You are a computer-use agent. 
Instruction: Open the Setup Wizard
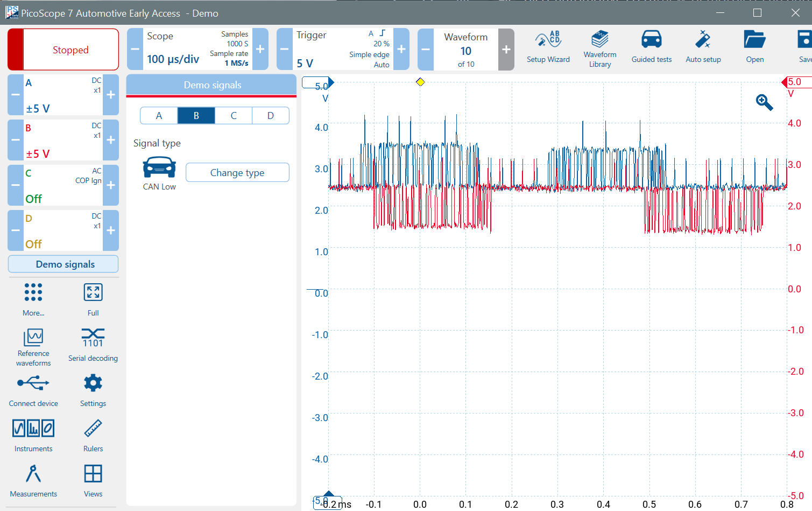coord(548,47)
